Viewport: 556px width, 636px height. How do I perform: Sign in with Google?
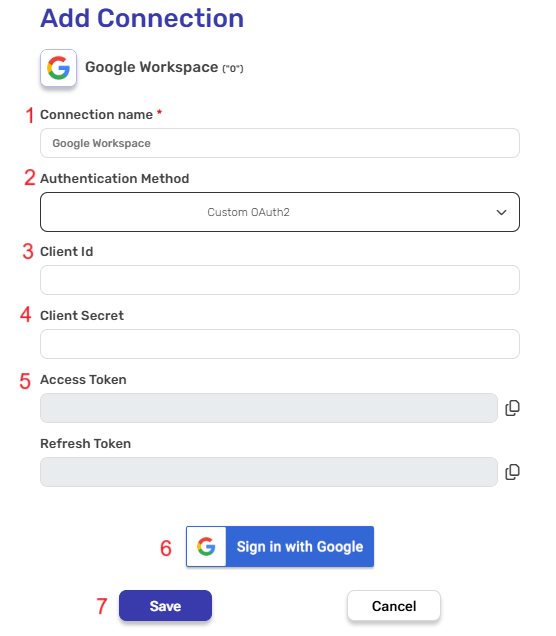coord(280,546)
